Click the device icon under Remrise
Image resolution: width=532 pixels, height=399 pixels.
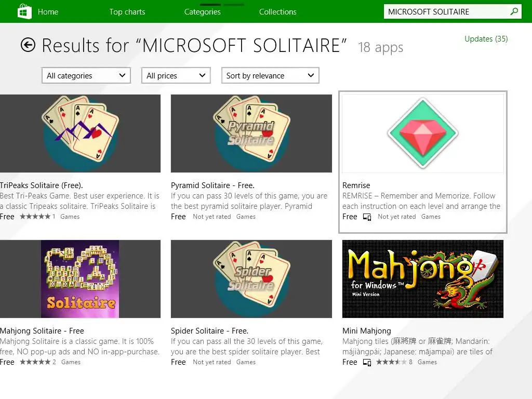point(367,217)
